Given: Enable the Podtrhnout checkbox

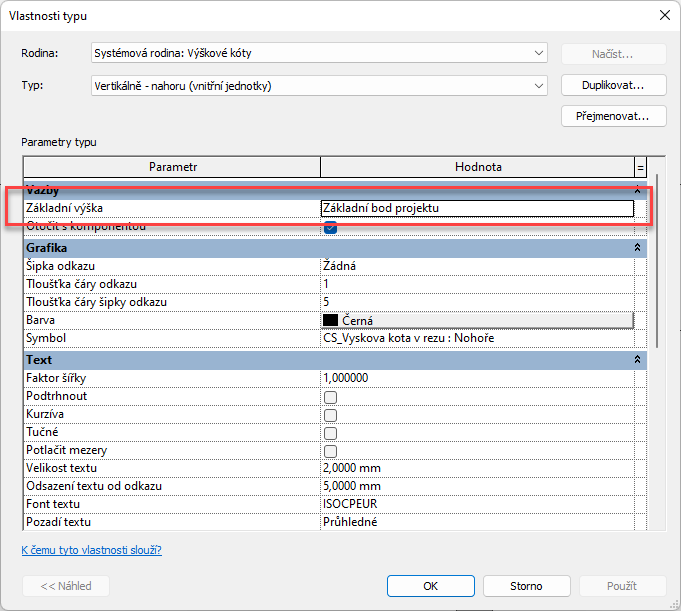Looking at the screenshot, I should tap(331, 396).
